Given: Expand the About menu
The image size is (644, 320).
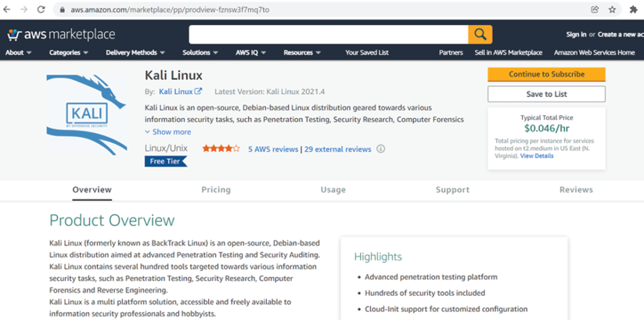Looking at the screenshot, I should pos(19,52).
